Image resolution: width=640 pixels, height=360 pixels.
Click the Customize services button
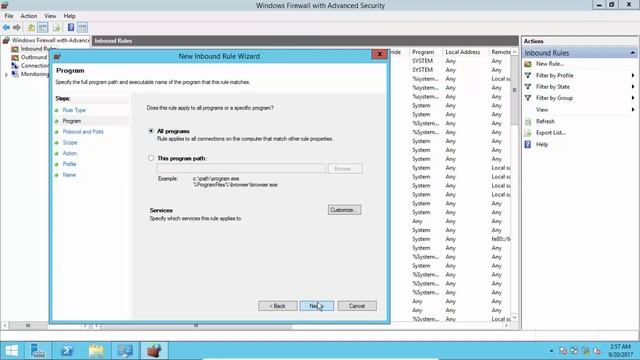point(344,210)
